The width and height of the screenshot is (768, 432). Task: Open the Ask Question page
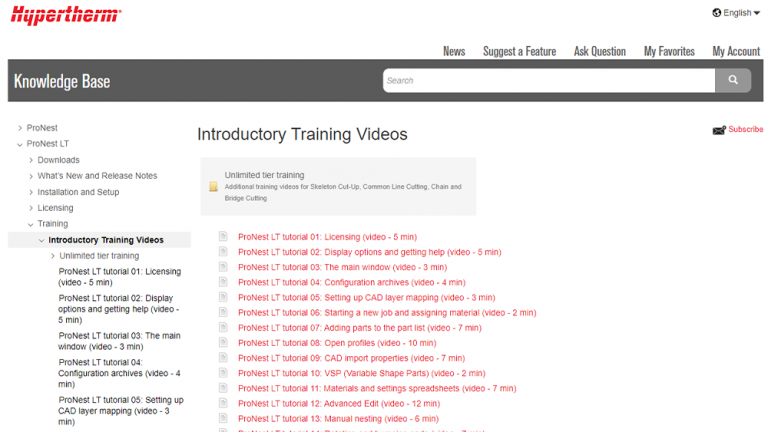coord(599,51)
